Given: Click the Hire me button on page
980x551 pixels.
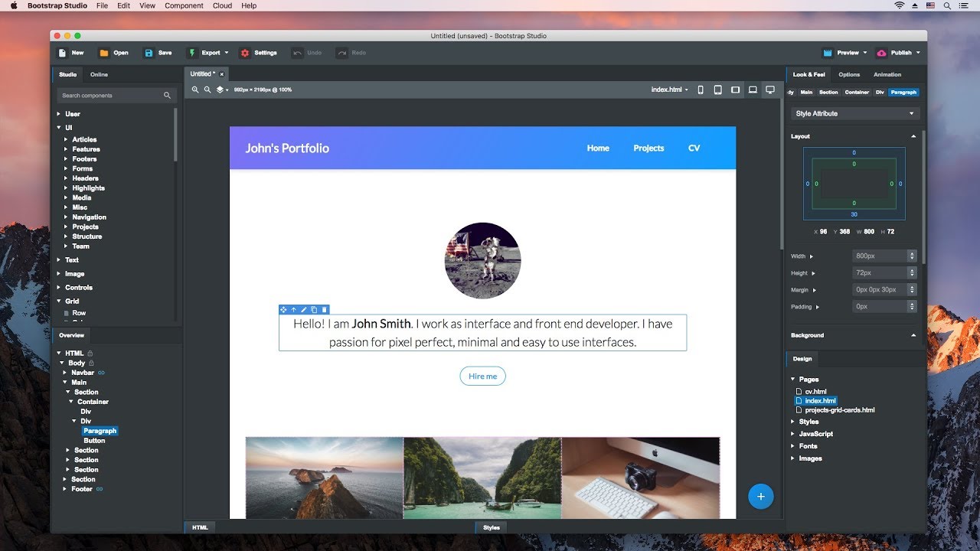Looking at the screenshot, I should pos(482,376).
